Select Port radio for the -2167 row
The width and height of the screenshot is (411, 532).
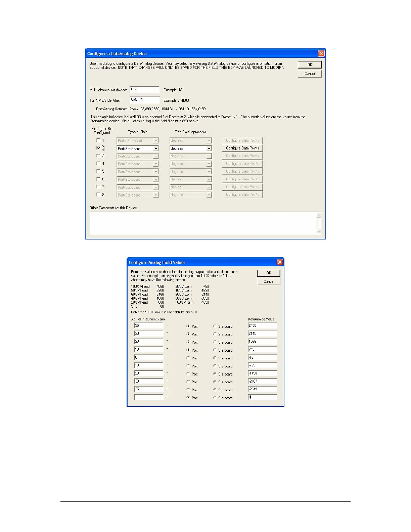(x=188, y=382)
